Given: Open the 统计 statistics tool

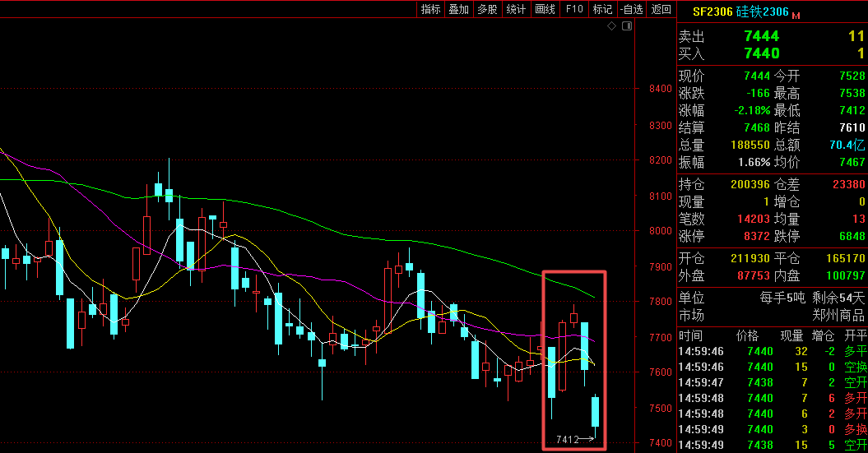Looking at the screenshot, I should click(x=517, y=9).
